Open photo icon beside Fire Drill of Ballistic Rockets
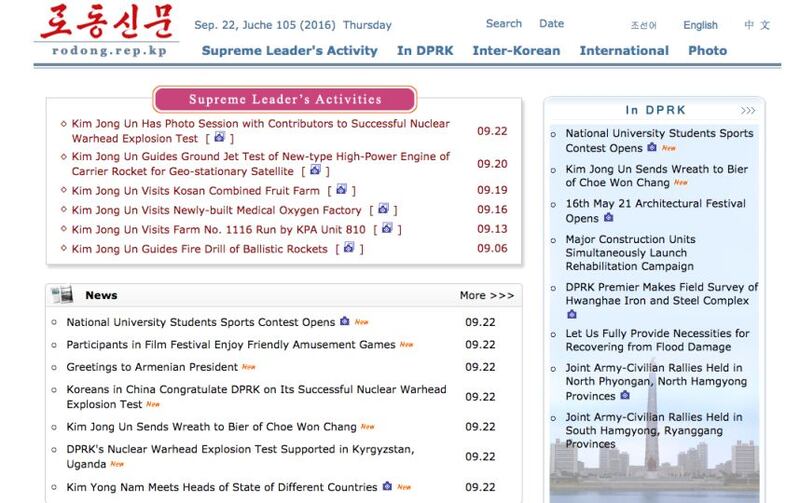 (x=349, y=247)
